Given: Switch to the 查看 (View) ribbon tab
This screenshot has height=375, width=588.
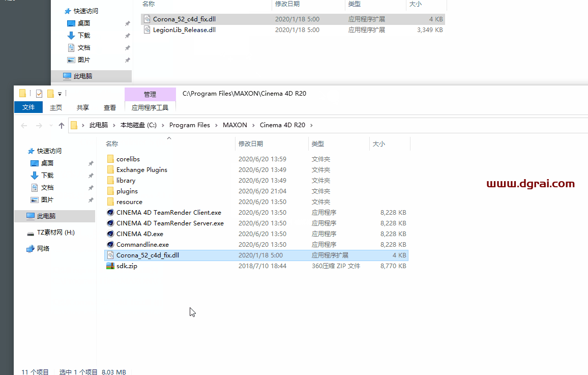Looking at the screenshot, I should [110, 107].
